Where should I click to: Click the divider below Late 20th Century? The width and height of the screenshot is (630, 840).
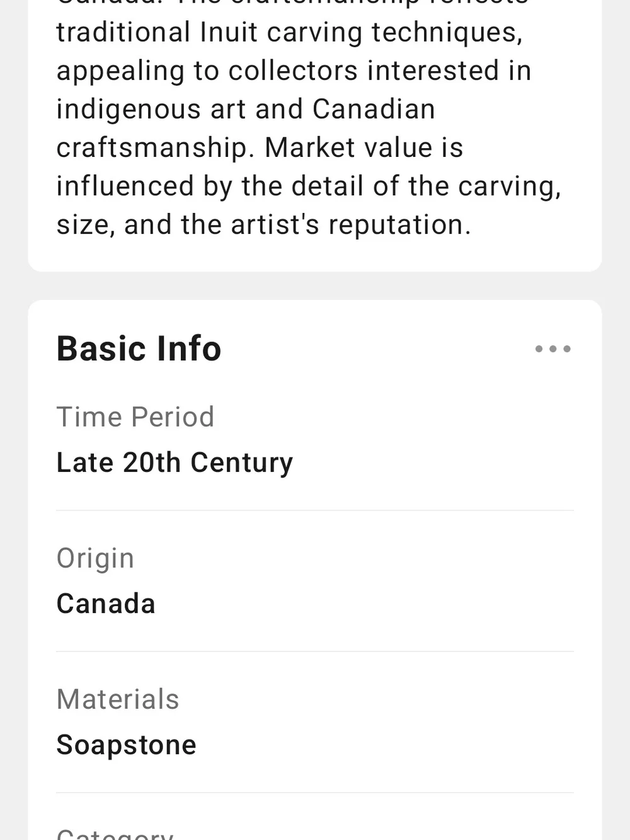315,510
